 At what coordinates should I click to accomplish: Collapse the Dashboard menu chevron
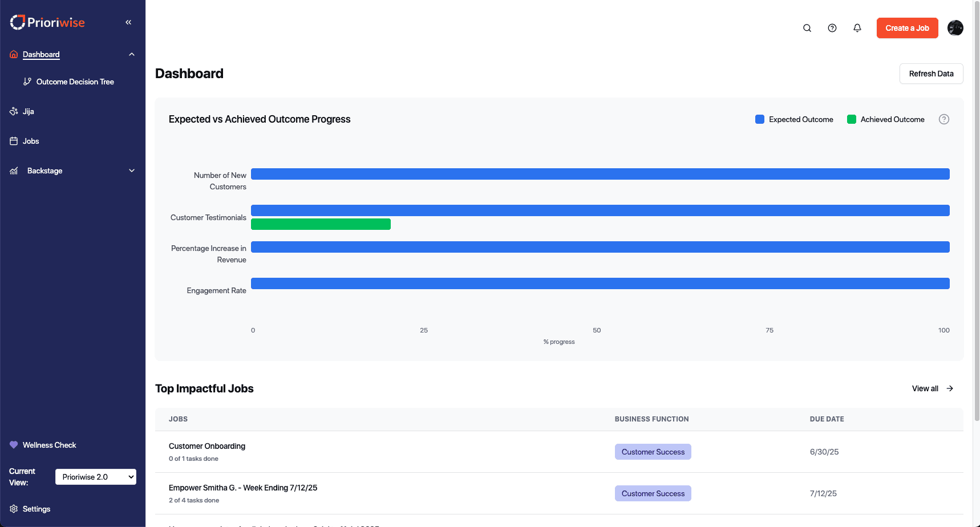pyautogui.click(x=132, y=54)
